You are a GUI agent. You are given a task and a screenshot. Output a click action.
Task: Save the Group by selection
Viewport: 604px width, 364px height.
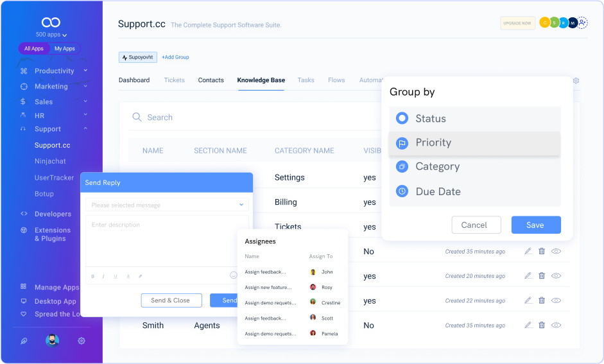tap(536, 225)
